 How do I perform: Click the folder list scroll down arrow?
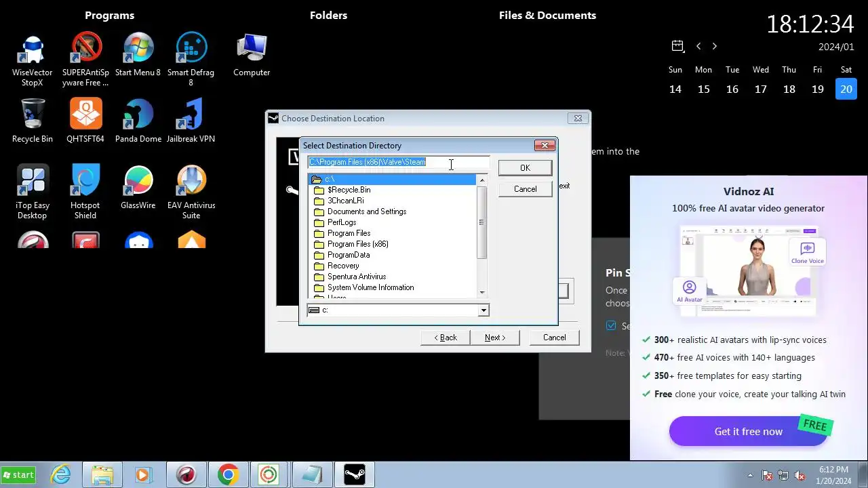[482, 292]
